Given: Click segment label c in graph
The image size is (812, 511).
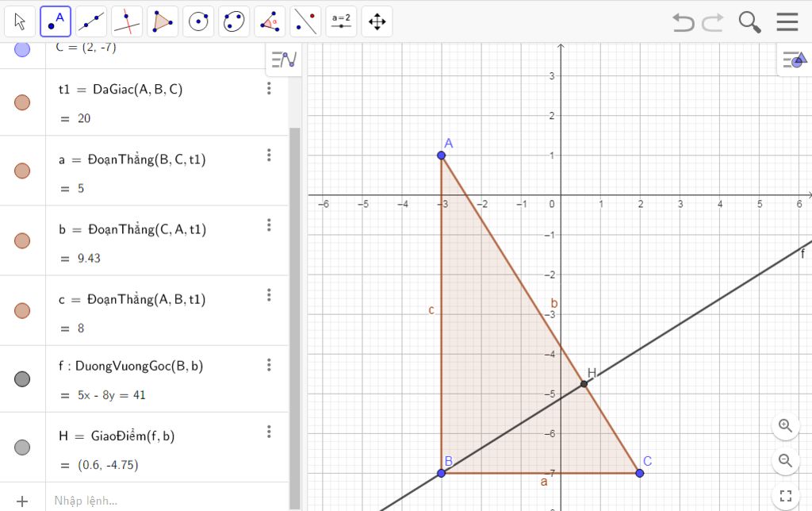Looking at the screenshot, I should click(x=431, y=310).
